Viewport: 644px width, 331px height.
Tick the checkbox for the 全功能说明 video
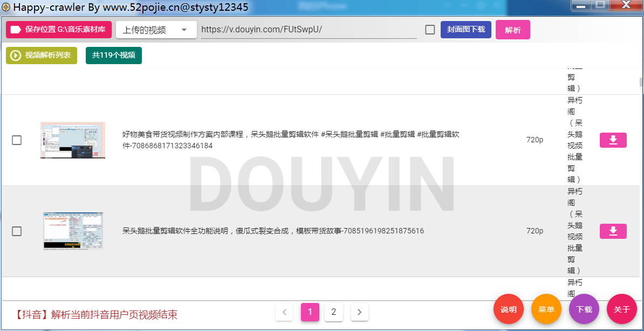pos(16,231)
